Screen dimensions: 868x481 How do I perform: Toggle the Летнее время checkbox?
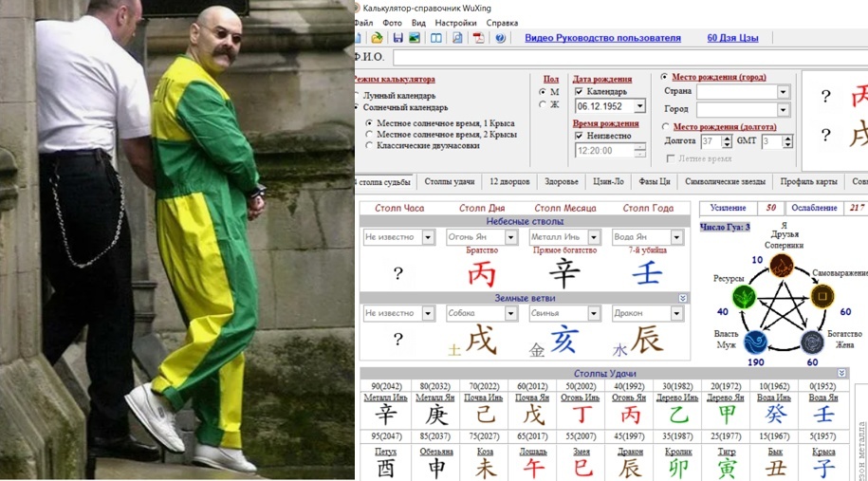click(671, 158)
